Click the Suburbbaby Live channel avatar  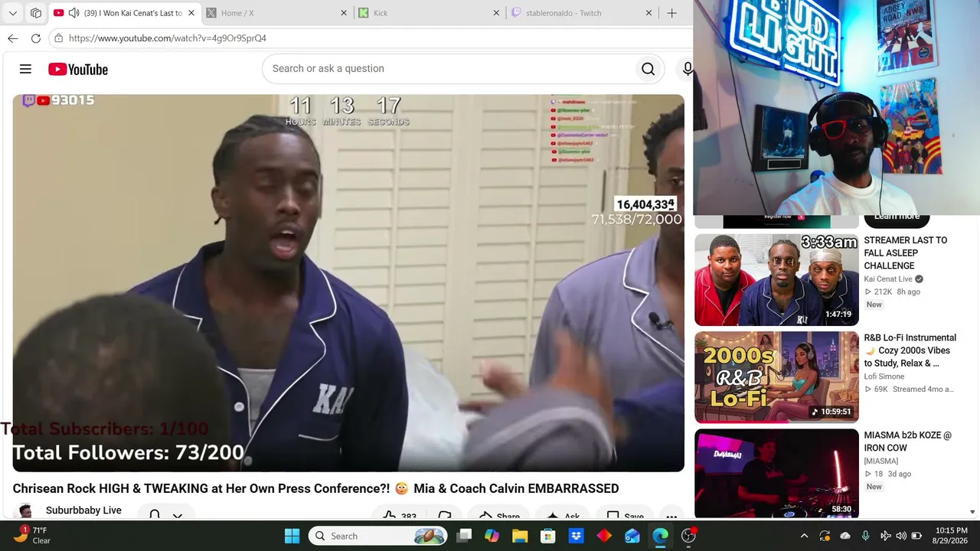[x=24, y=511]
